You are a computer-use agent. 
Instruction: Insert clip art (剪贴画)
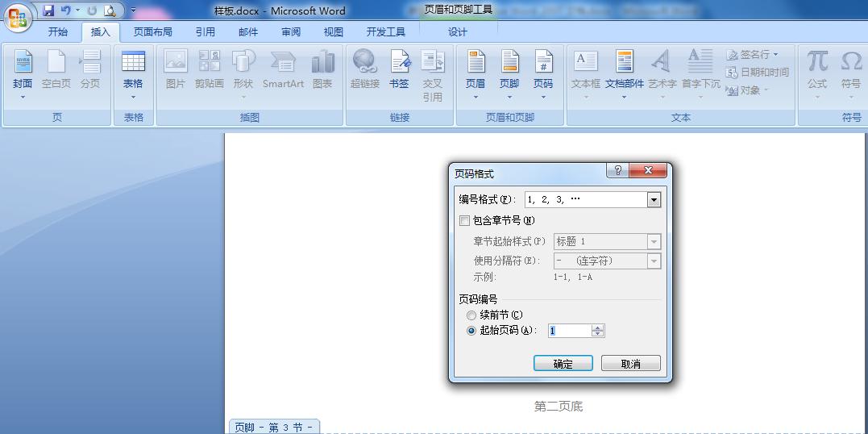210,70
